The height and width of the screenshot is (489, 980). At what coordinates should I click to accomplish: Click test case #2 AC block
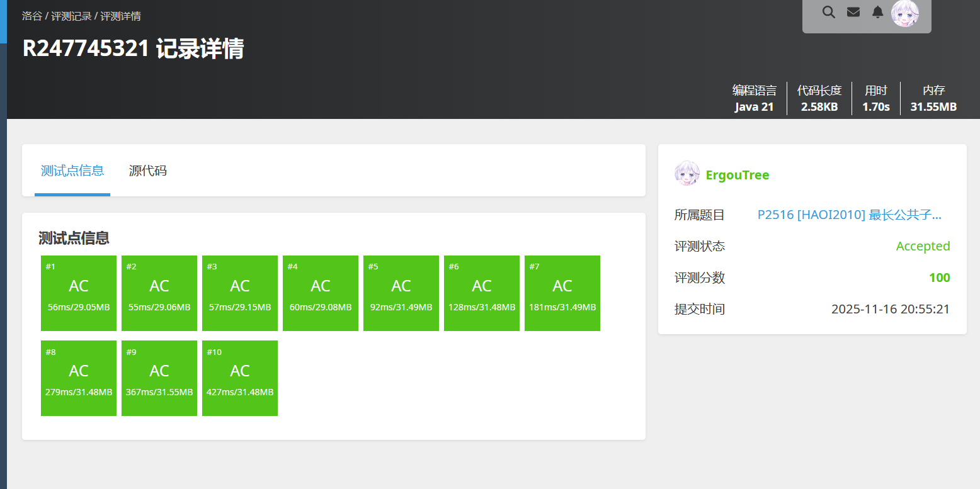(x=159, y=293)
